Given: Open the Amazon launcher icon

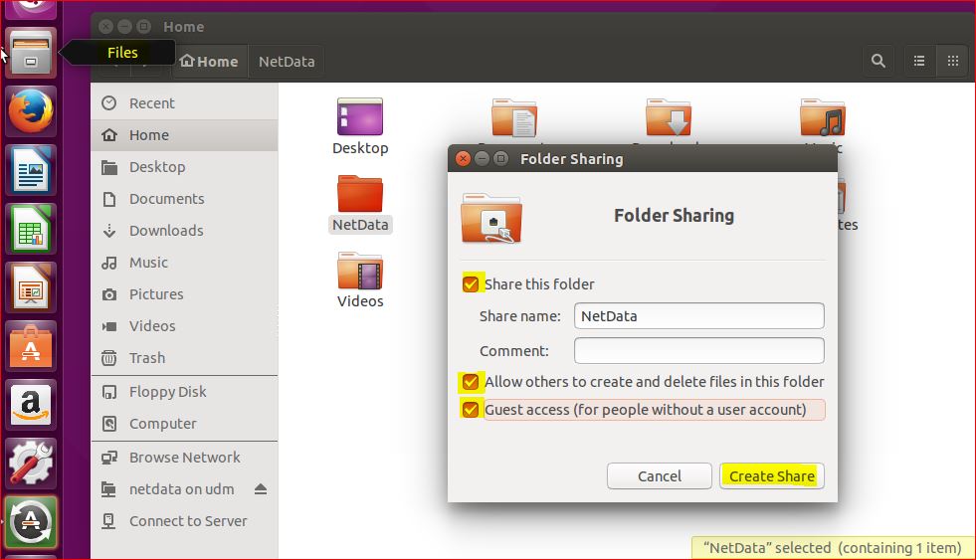Looking at the screenshot, I should tap(32, 404).
